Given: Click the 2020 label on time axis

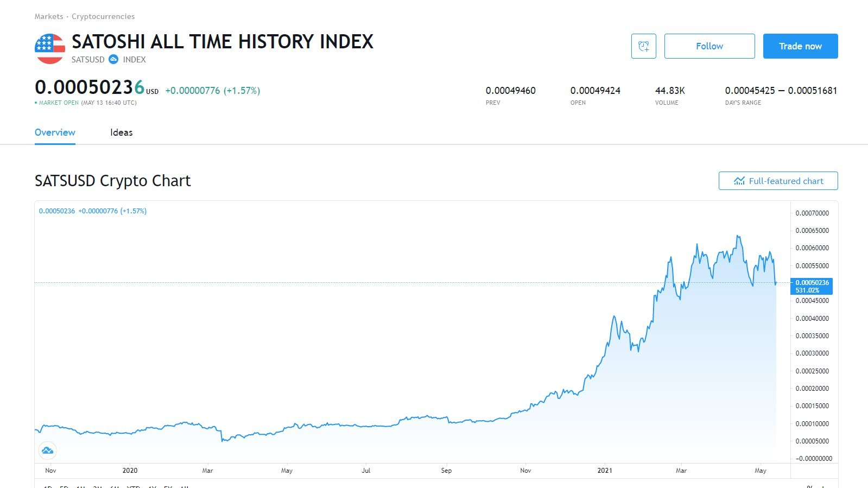Looking at the screenshot, I should 130,471.
